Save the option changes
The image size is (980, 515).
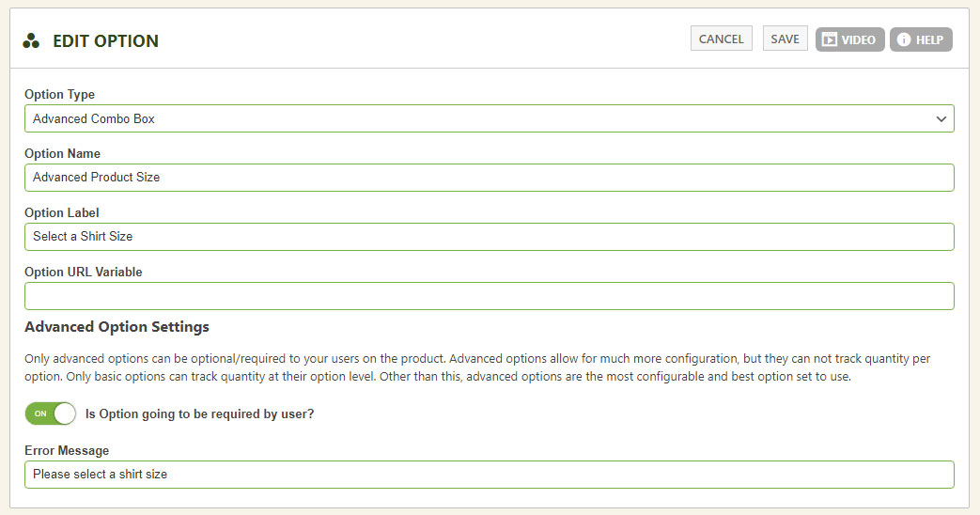(785, 39)
